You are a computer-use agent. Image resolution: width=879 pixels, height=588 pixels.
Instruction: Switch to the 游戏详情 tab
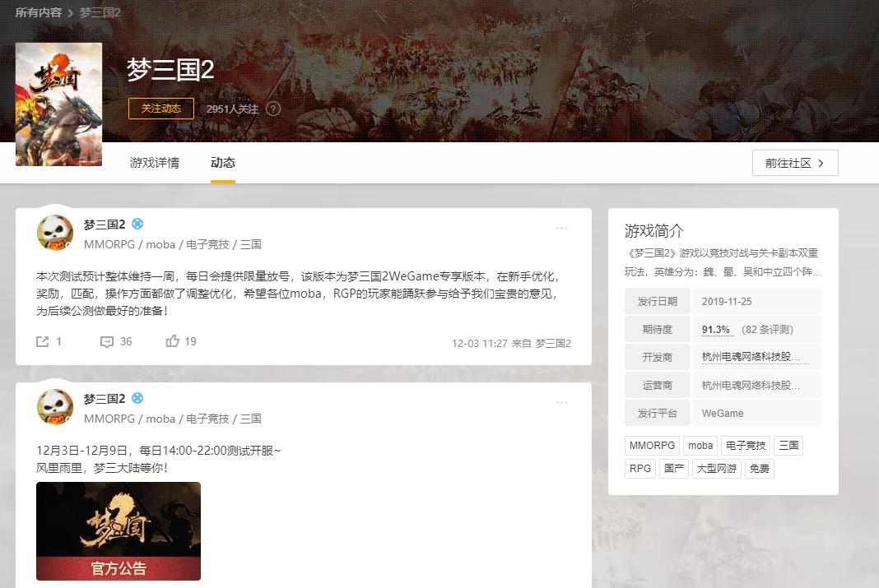154,163
